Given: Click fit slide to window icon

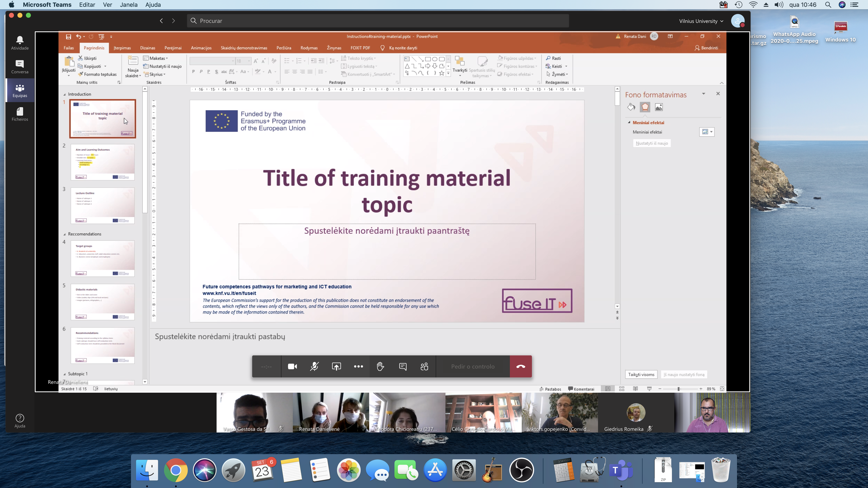Looking at the screenshot, I should click(722, 389).
